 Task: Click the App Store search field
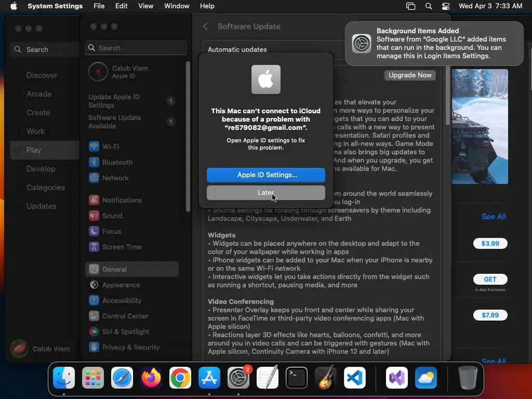[45, 49]
